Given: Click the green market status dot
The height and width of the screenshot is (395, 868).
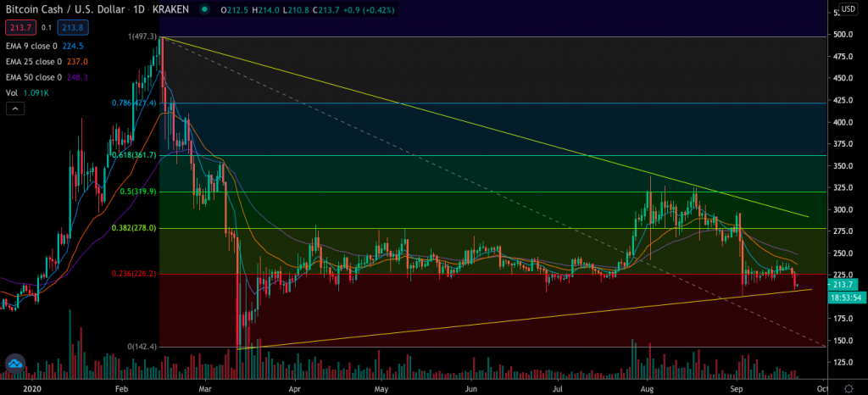Looking at the screenshot, I should pos(205,10).
